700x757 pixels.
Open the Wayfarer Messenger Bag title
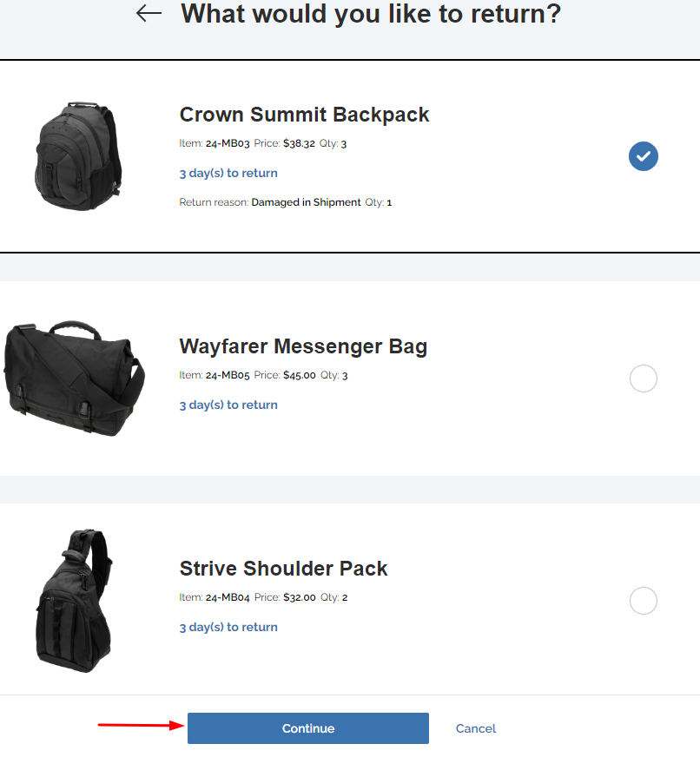303,346
